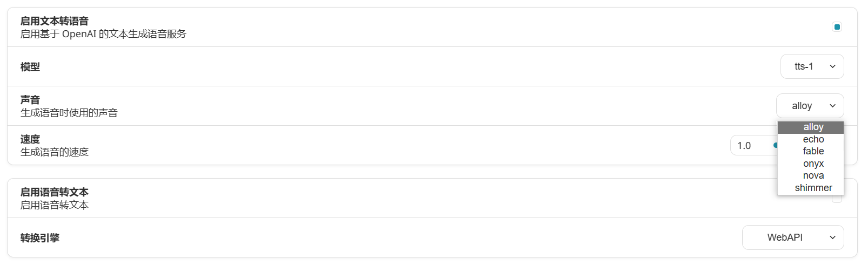
Task: Collapse the alloy voice dropdown
Action: (x=810, y=106)
